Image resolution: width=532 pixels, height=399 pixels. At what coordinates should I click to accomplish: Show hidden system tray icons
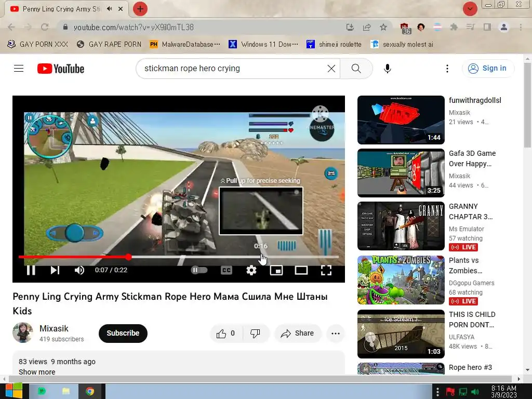click(437, 392)
